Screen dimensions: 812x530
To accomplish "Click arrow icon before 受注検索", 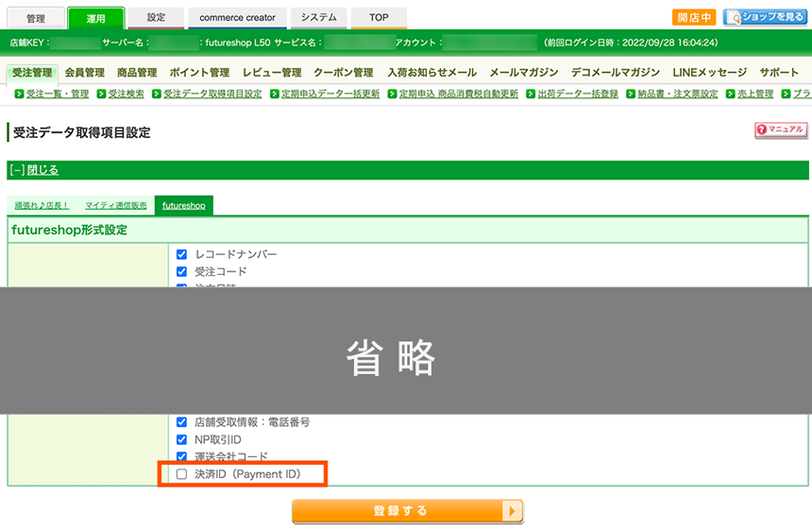I will click(102, 94).
